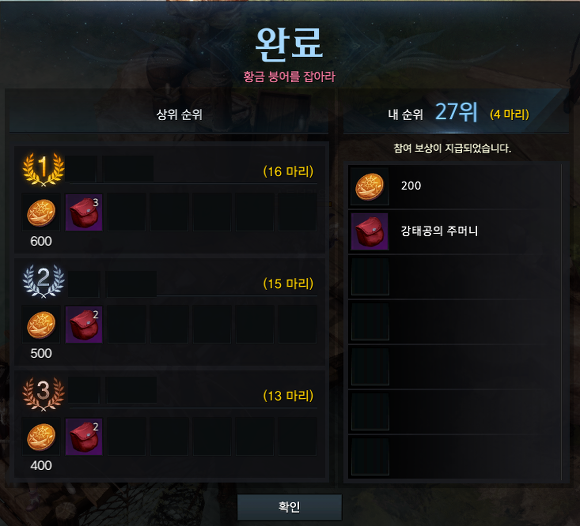Click the 15 마리 second place score
580x526 pixels.
[288, 283]
